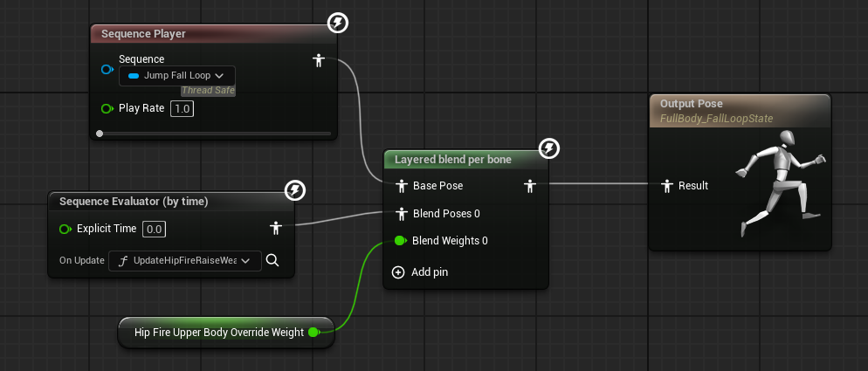Click the Explicit Time input pin
The width and height of the screenshot is (868, 371).
click(x=65, y=229)
